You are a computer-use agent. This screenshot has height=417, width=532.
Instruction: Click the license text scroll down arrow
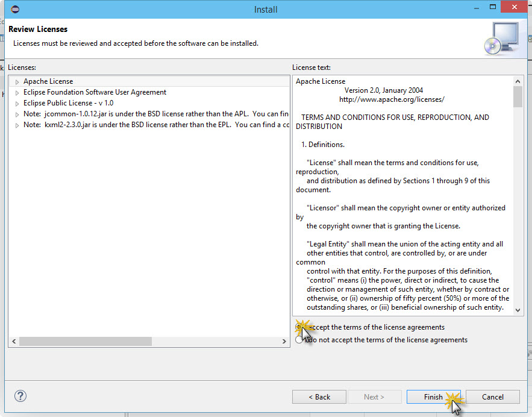pyautogui.click(x=518, y=310)
